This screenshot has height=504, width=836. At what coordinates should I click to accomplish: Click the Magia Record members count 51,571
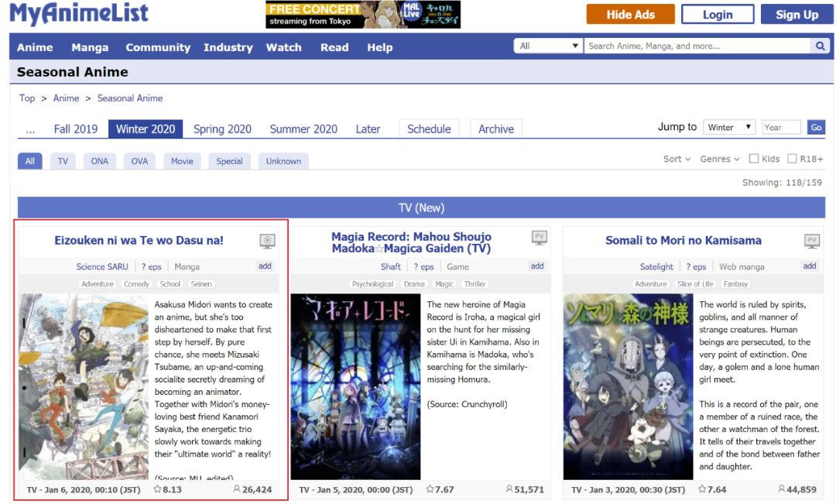coord(525,489)
